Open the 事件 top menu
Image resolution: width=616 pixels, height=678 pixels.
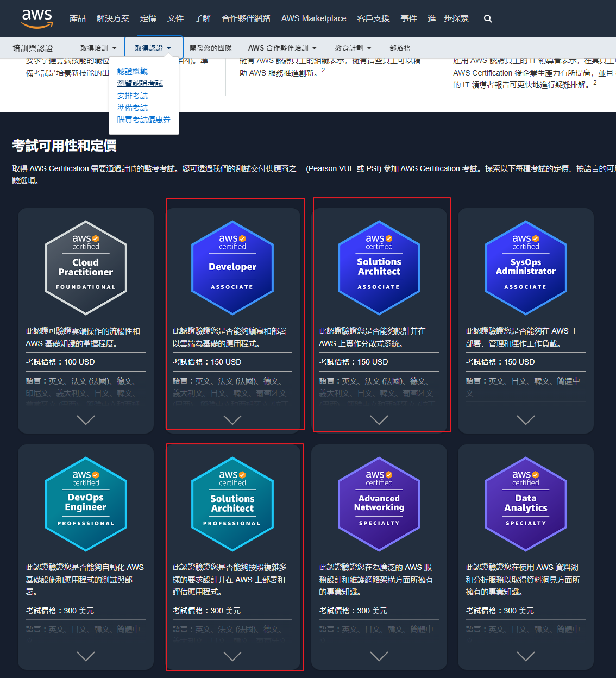tap(409, 18)
